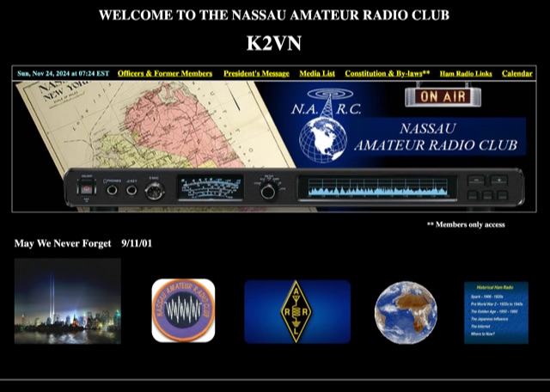Click the date and time text
The image size is (550, 392).
pos(63,74)
